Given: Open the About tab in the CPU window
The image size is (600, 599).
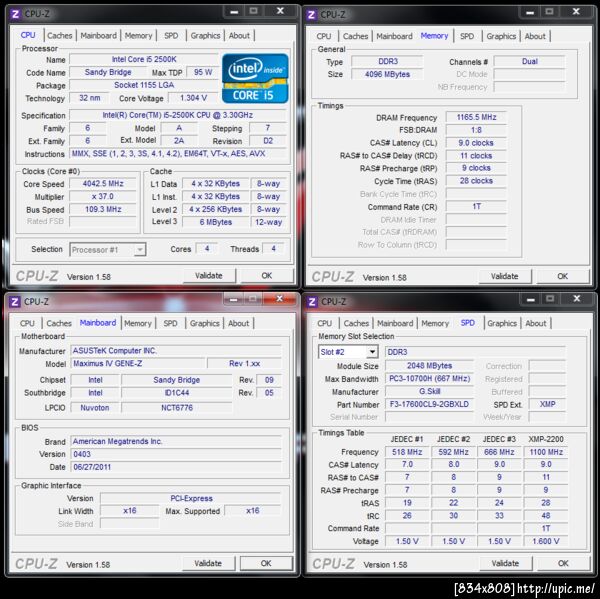Looking at the screenshot, I should (x=239, y=36).
